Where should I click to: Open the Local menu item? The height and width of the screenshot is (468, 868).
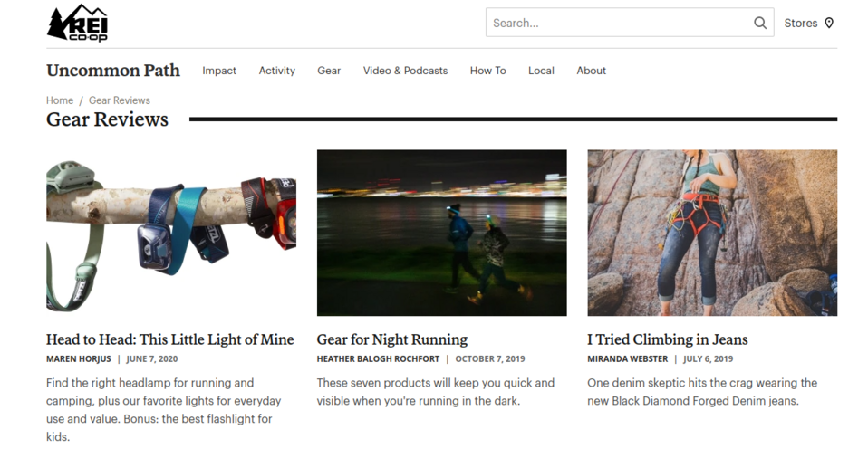coord(541,71)
